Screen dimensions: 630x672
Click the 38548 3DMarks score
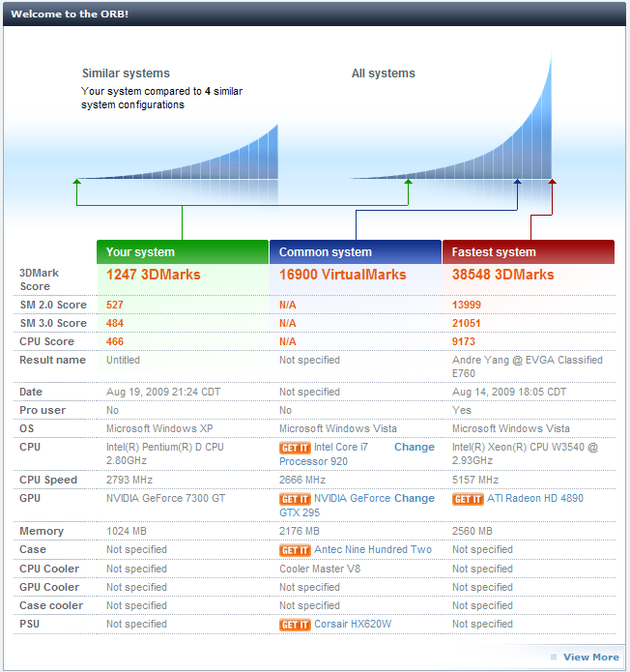click(x=503, y=275)
